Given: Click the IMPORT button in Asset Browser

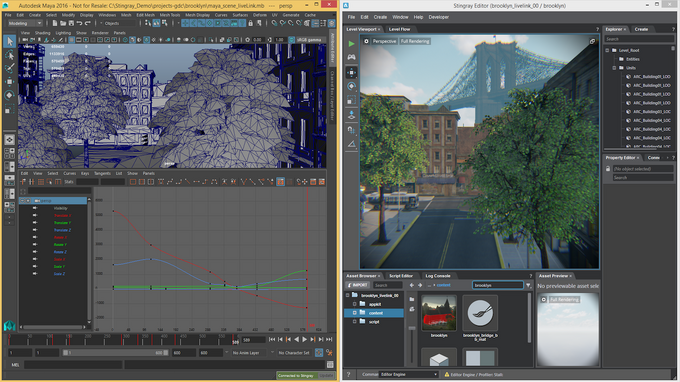Looking at the screenshot, I should coord(357,285).
